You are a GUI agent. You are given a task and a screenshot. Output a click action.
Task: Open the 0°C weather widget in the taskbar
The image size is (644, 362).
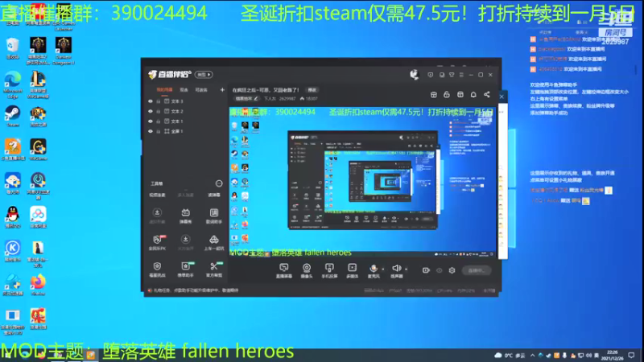(x=510, y=356)
